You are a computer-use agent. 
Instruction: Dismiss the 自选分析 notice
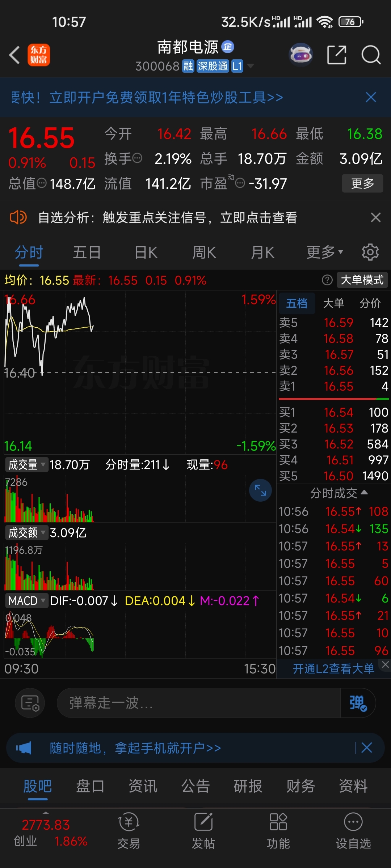point(376,217)
